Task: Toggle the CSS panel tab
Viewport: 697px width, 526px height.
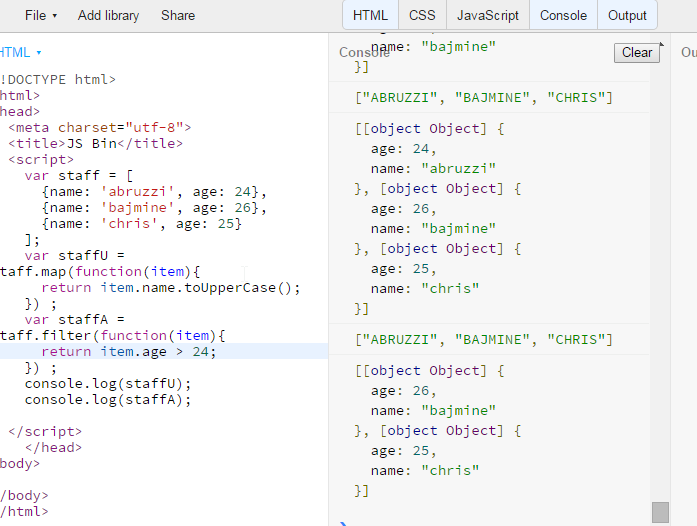Action: click(x=422, y=16)
